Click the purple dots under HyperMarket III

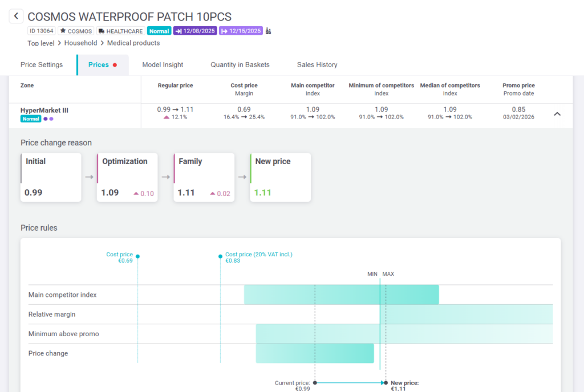(x=48, y=119)
